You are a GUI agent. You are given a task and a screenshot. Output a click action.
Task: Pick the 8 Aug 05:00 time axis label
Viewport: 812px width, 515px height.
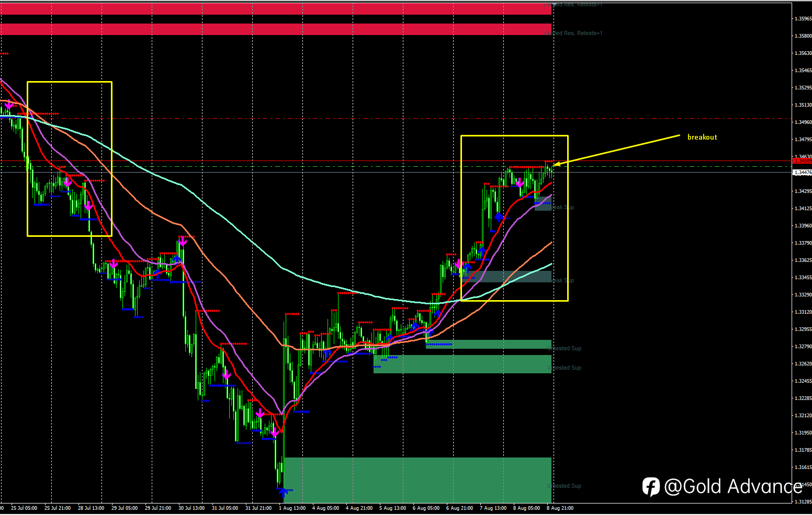(x=526, y=508)
